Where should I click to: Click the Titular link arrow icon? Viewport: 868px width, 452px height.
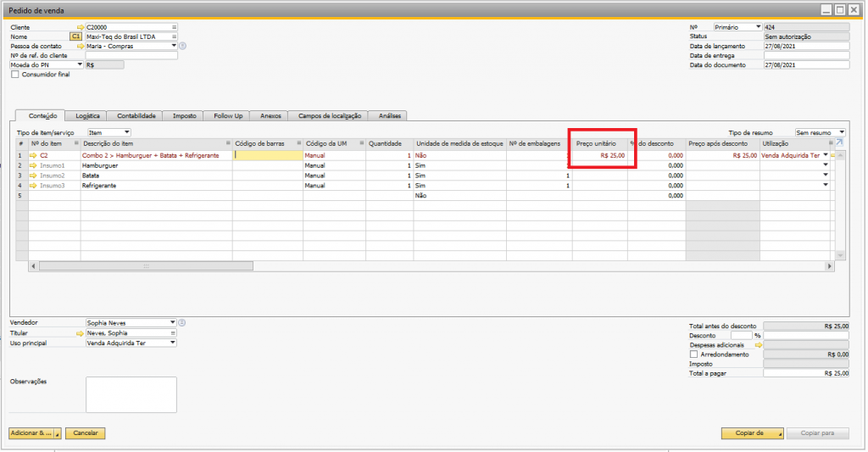click(x=81, y=333)
